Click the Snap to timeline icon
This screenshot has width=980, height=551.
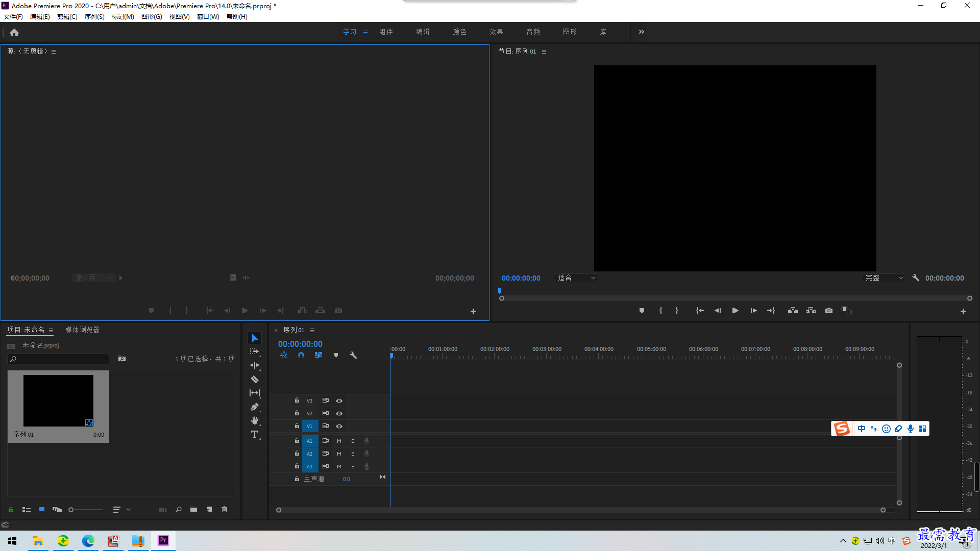coord(300,355)
